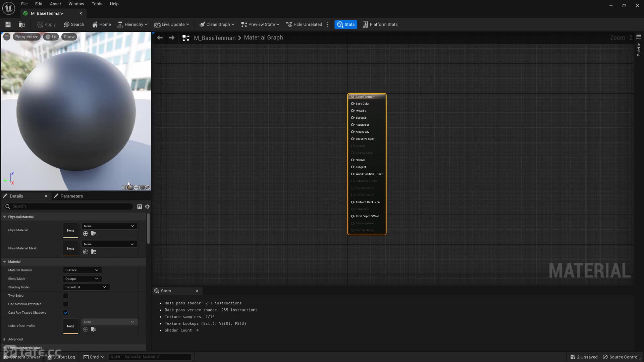The image size is (644, 362).
Task: Save the material with the floppy disk icon
Action: coord(8,24)
